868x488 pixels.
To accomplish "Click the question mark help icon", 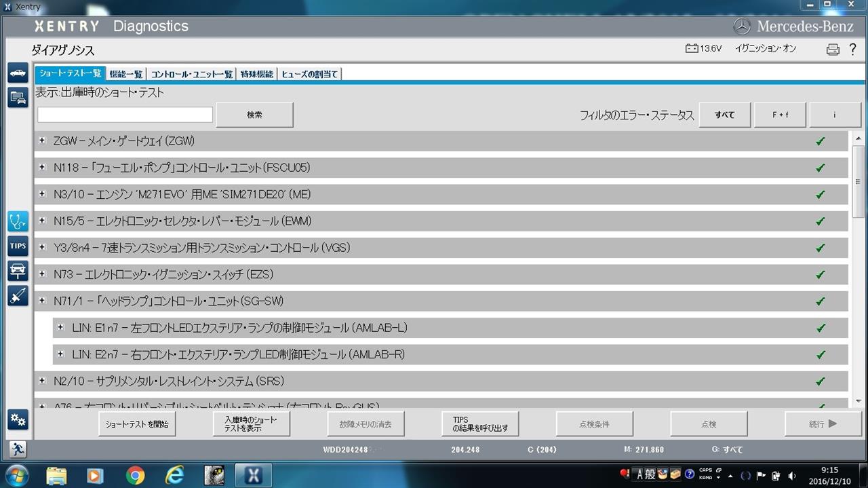I will [x=852, y=49].
